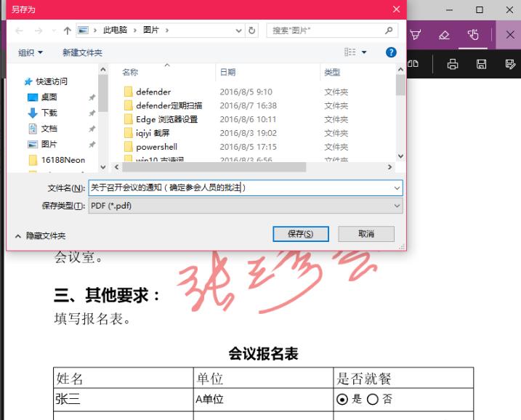
Task: Select the highlighter tool icon
Action: [415, 35]
